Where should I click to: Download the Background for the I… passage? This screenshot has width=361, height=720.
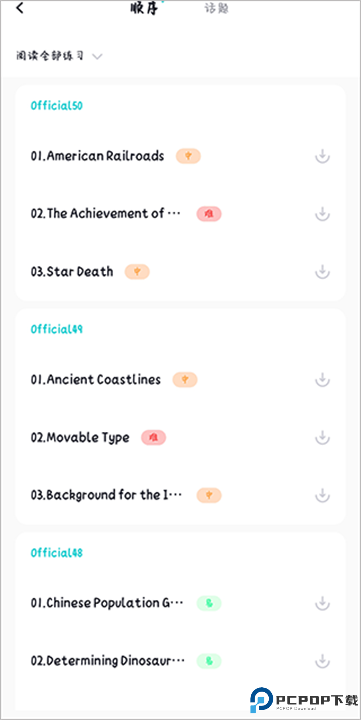[322, 495]
